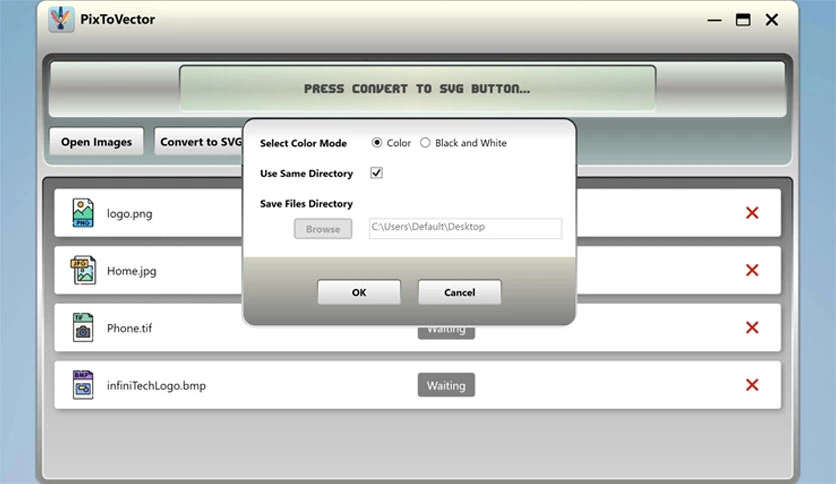Confirm the dialog with OK
This screenshot has height=484, width=836.
pyautogui.click(x=359, y=292)
